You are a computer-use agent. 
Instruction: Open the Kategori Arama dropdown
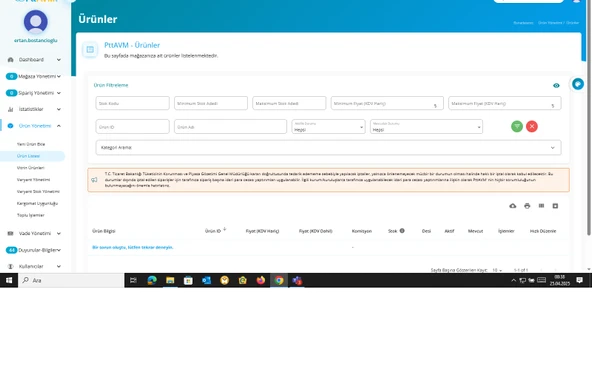(x=328, y=147)
